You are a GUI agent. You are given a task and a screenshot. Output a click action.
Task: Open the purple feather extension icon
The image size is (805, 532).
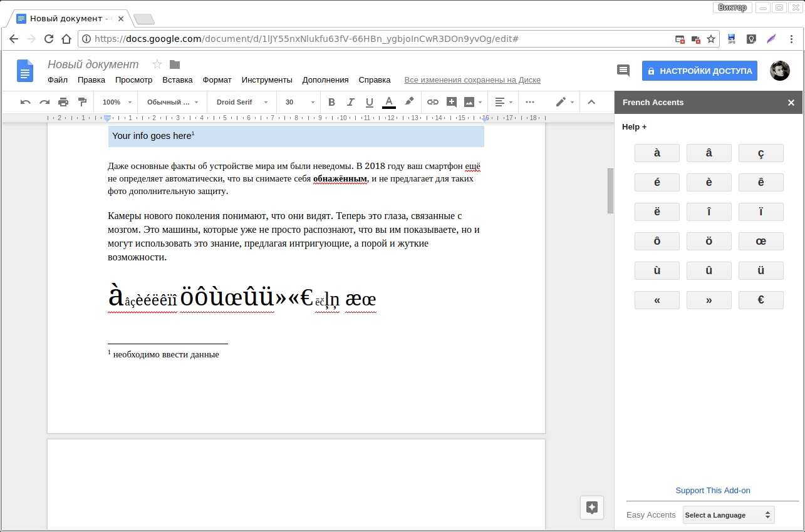tap(771, 39)
